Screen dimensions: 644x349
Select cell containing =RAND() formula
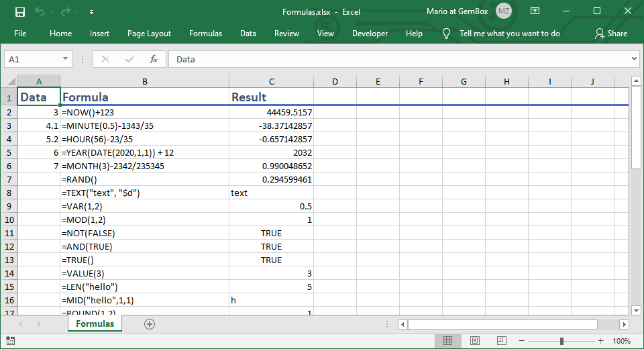point(144,179)
